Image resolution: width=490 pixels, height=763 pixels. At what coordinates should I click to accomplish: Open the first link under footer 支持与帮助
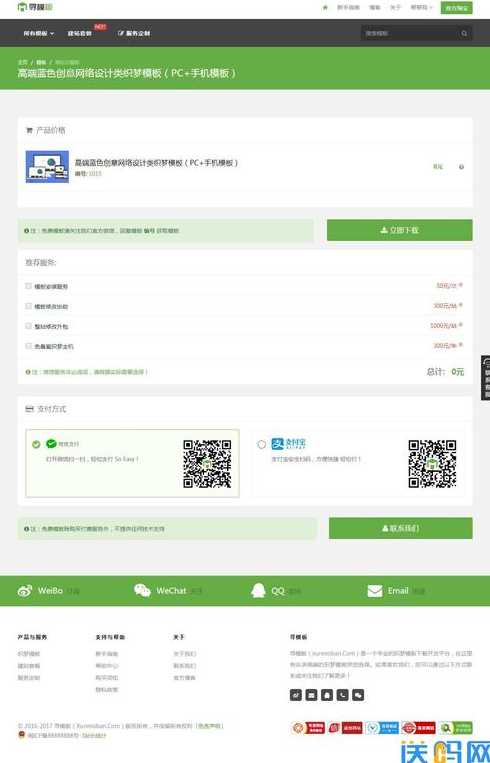pos(107,654)
